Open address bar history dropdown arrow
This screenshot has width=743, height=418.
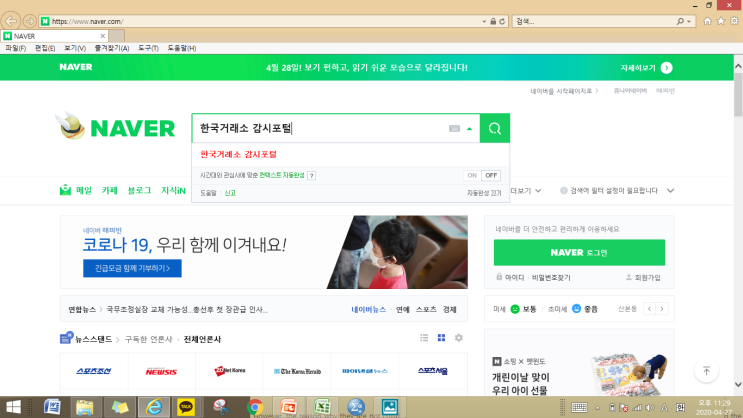pyautogui.click(x=484, y=21)
